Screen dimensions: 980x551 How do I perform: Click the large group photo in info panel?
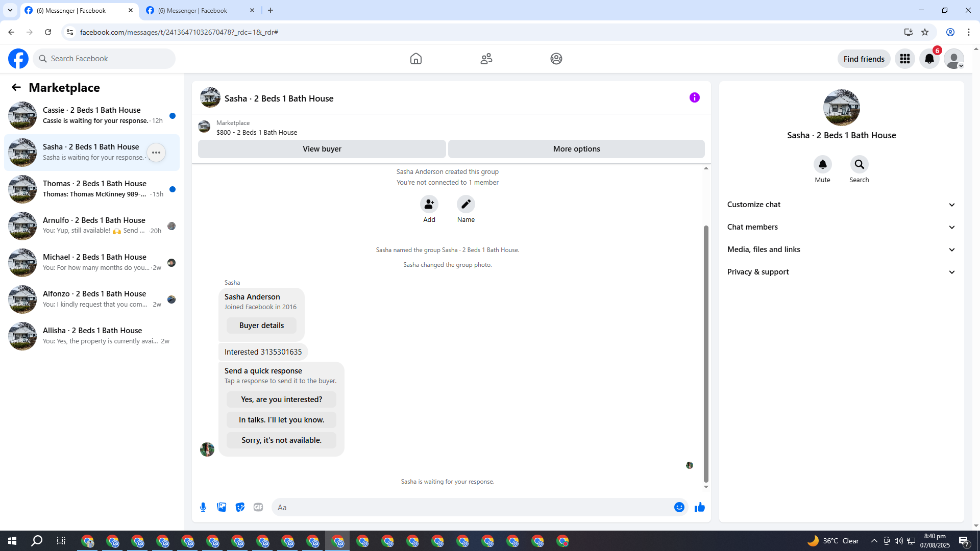click(x=842, y=108)
